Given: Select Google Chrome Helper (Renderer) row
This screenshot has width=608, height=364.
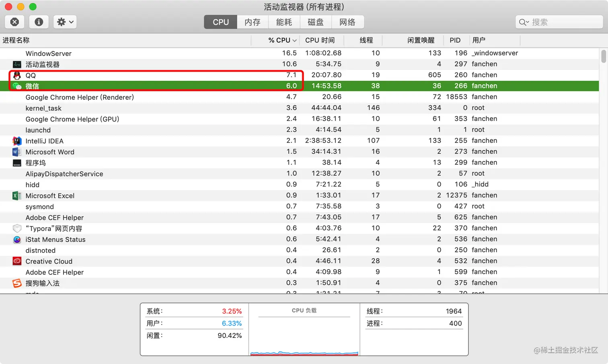Looking at the screenshot, I should pos(300,97).
